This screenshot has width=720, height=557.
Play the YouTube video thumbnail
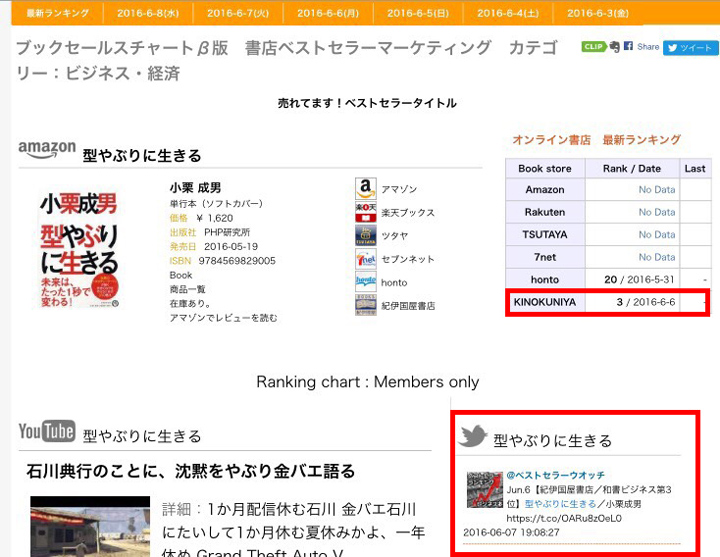click(x=82, y=526)
